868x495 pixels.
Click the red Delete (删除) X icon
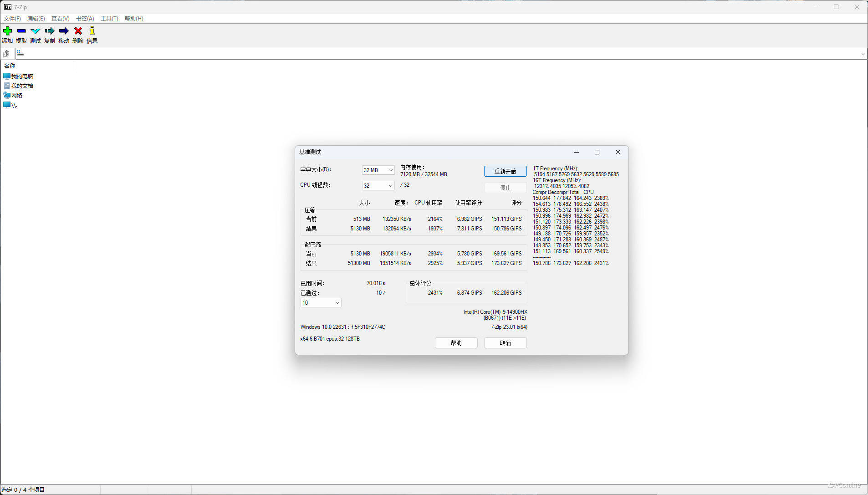click(x=78, y=31)
